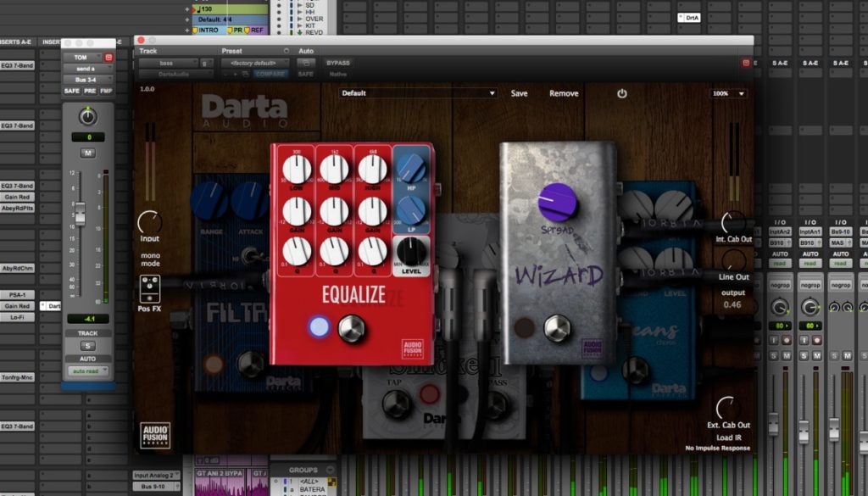
Task: Select the REF marker on the timeline
Action: point(255,30)
